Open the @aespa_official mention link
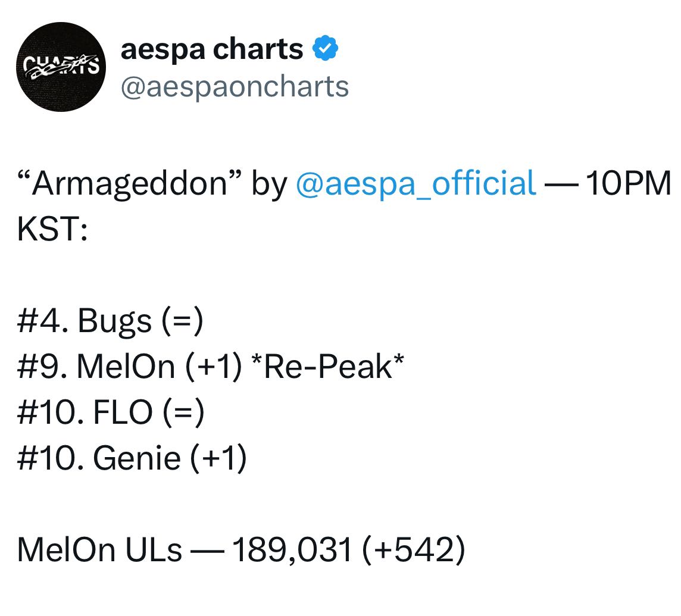Viewport: 681px width, 616px height. [416, 183]
